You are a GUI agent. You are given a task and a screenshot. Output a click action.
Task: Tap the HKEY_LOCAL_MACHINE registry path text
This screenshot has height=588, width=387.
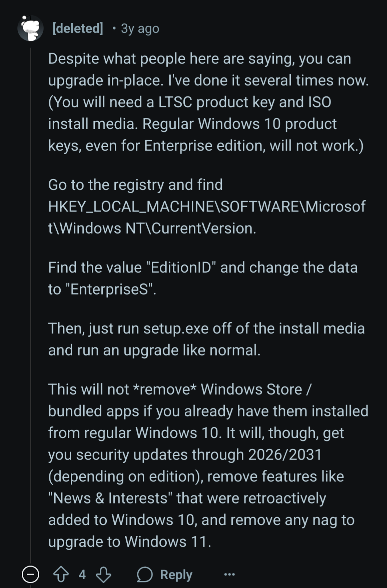[207, 217]
